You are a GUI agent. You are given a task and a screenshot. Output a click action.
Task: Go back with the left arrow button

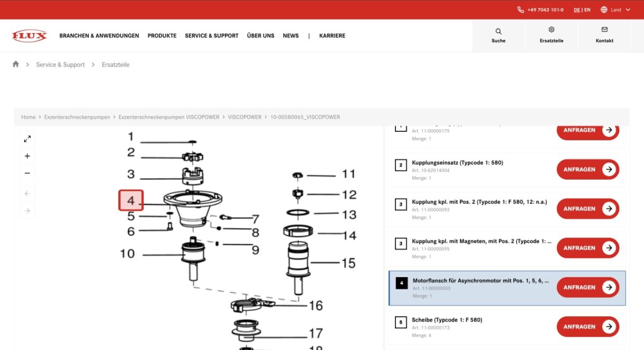(27, 193)
